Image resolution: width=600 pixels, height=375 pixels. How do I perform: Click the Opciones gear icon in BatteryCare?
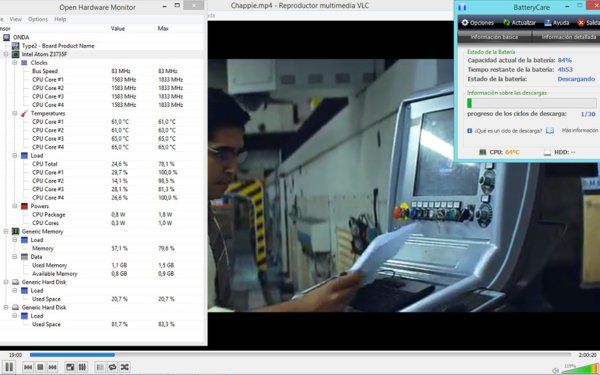pyautogui.click(x=465, y=23)
